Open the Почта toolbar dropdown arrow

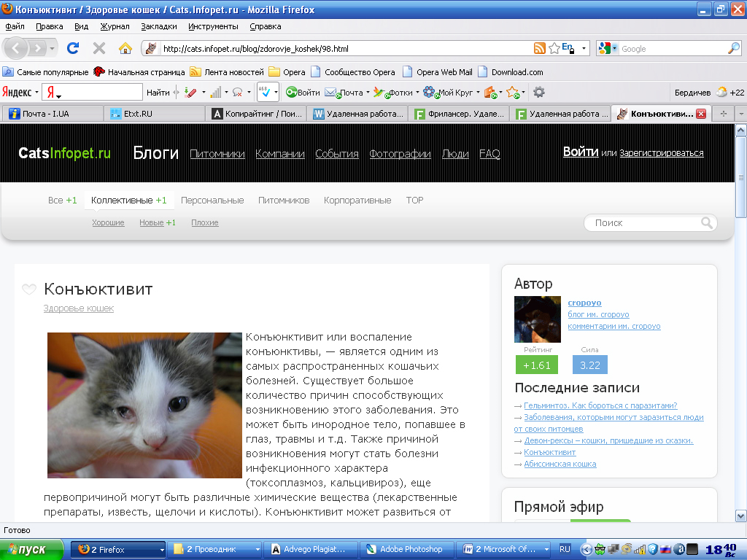click(x=368, y=93)
